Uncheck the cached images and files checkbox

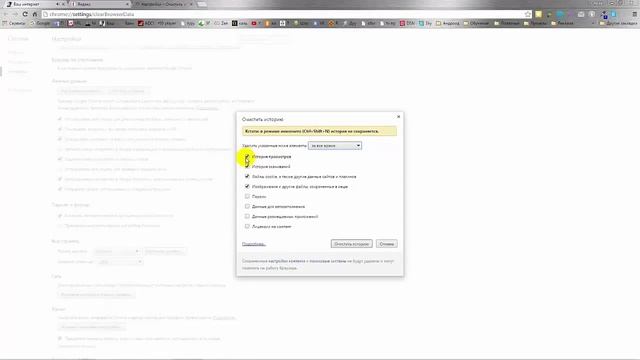pos(247,186)
